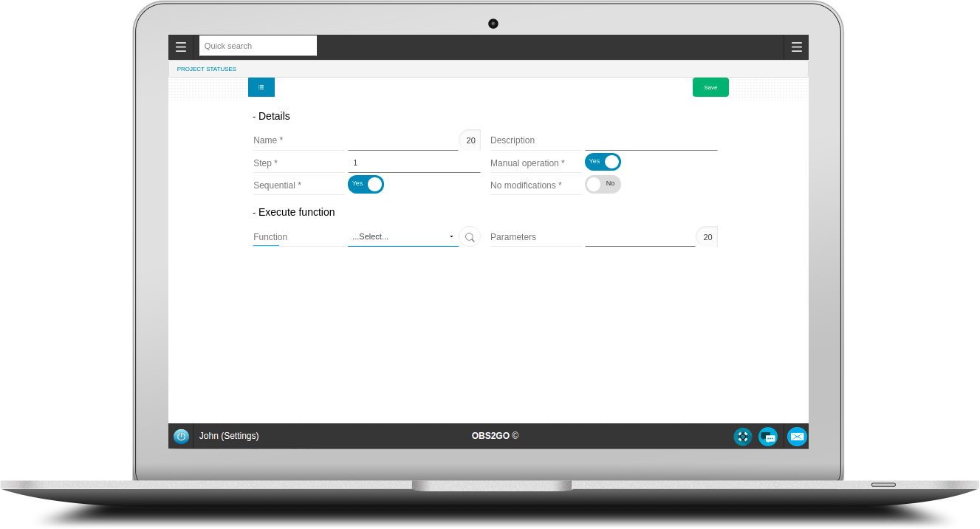
Task: Collapse the Execute function section
Action: click(x=293, y=212)
